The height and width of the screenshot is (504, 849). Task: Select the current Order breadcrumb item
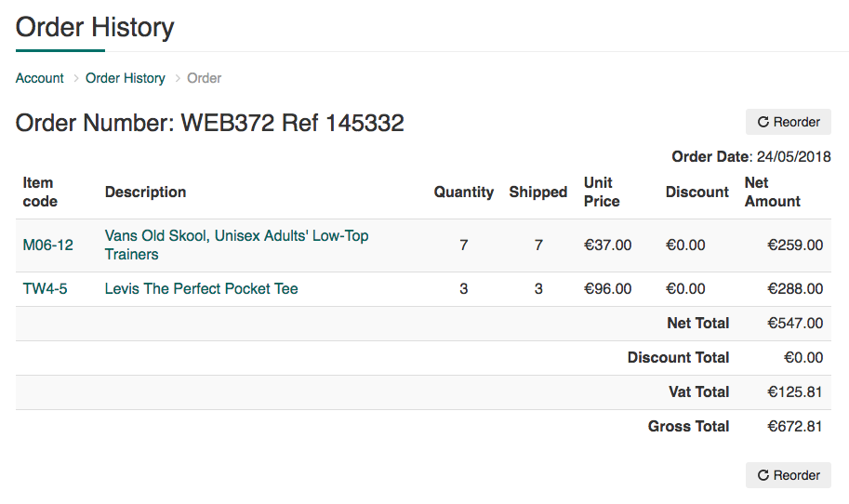(204, 78)
